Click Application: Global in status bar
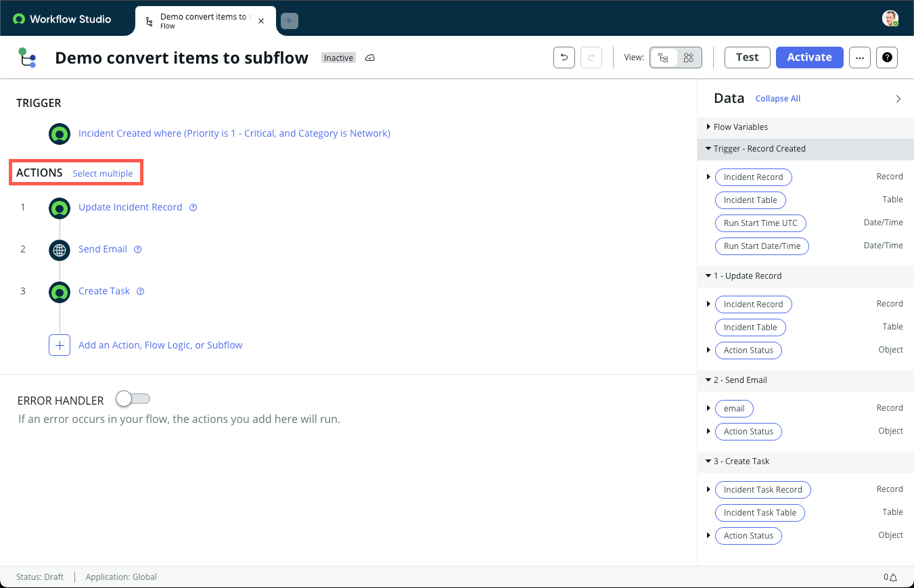The image size is (914, 588). tap(121, 577)
